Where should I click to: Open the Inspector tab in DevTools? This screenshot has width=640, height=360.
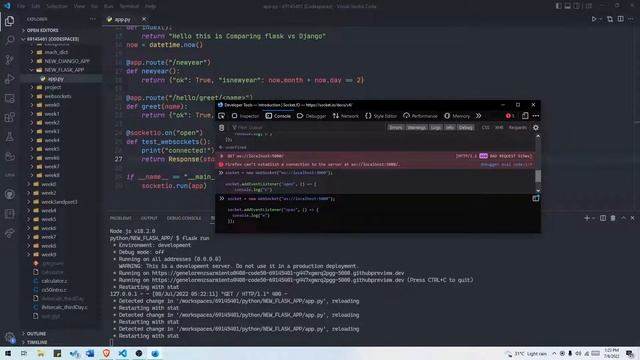pos(245,116)
